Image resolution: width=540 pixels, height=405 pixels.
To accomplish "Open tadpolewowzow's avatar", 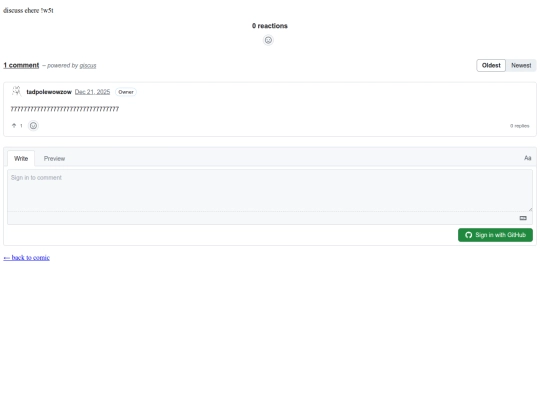I will click(17, 92).
